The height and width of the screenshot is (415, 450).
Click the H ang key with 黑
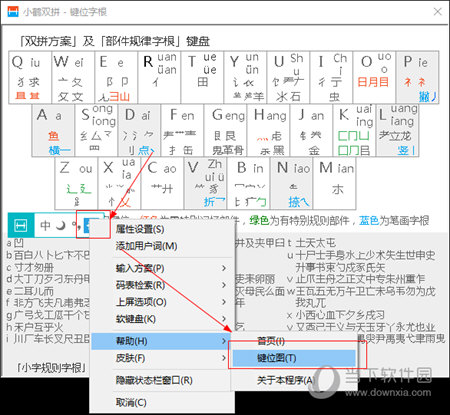tap(268, 130)
